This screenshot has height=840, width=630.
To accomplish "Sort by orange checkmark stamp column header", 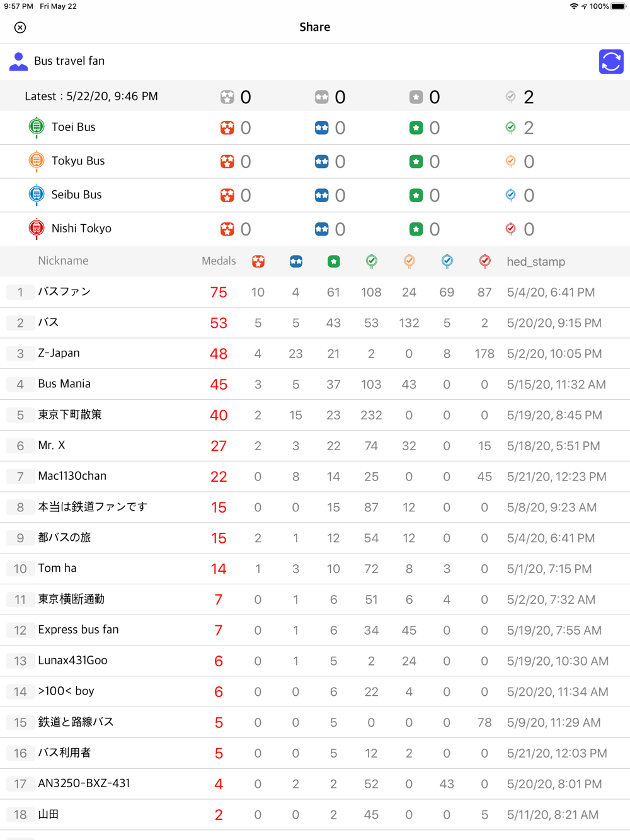I will pos(409,261).
